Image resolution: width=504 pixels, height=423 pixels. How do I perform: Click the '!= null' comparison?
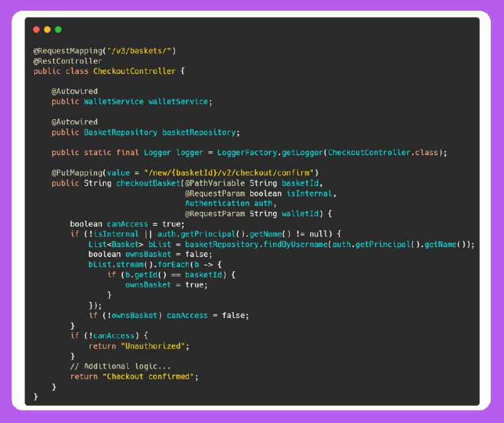pyautogui.click(x=311, y=234)
